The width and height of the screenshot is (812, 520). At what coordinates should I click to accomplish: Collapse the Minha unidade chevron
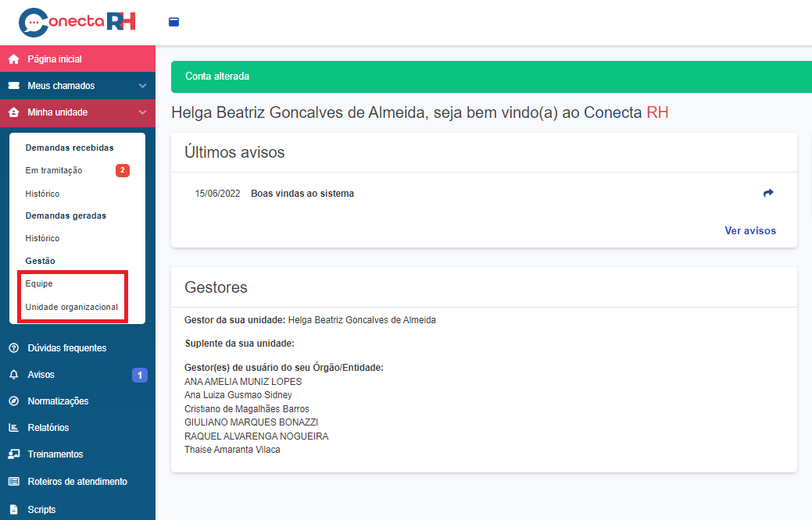click(142, 112)
